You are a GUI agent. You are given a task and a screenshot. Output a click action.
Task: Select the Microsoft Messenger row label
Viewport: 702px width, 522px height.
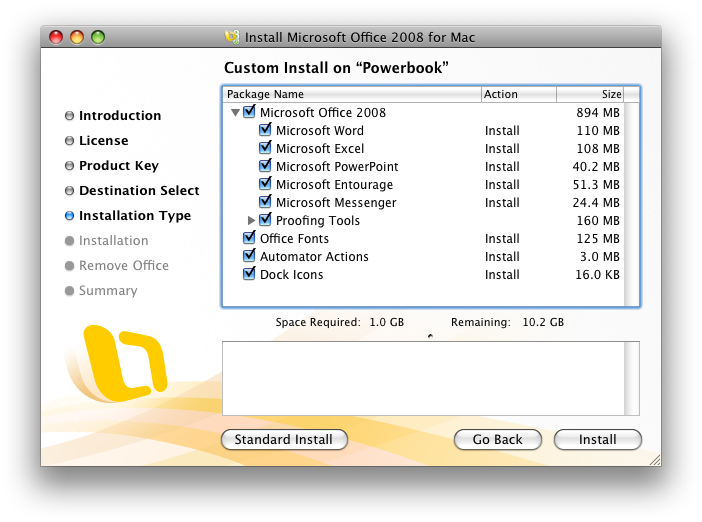336,202
